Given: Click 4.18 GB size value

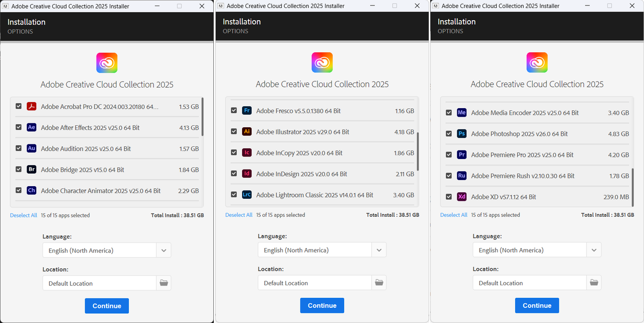Looking at the screenshot, I should (x=405, y=132).
